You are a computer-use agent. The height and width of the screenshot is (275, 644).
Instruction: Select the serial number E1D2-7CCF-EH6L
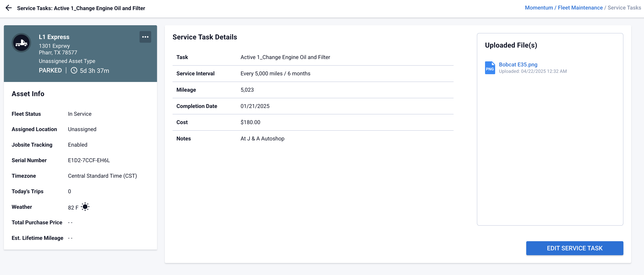pyautogui.click(x=89, y=160)
